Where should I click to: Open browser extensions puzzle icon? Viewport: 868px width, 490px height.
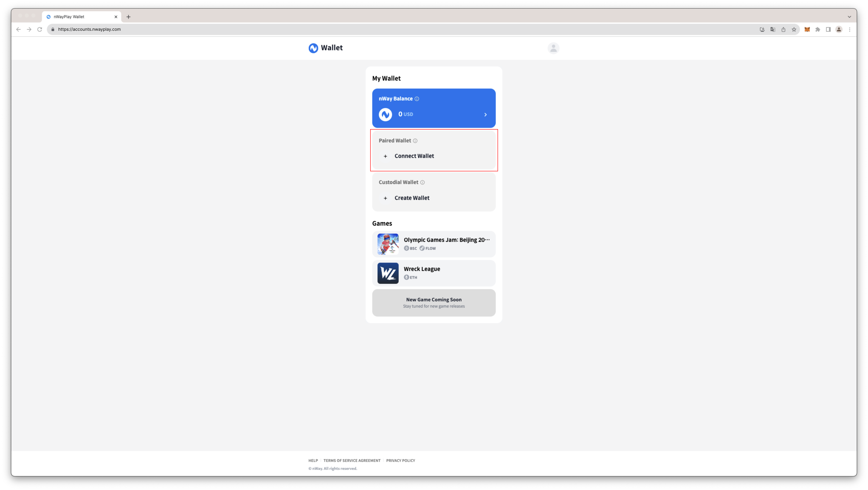[x=818, y=30]
